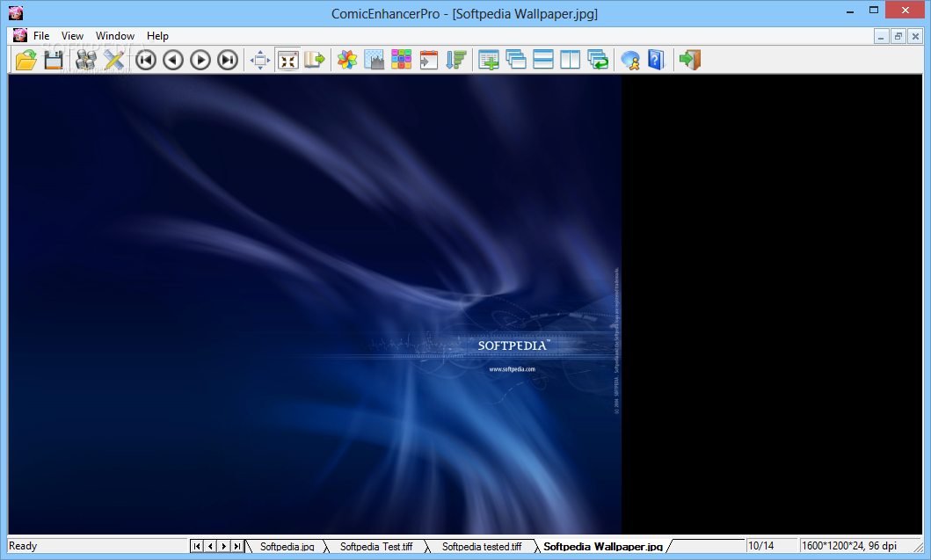Select the Softpedia Wallpaper.jpg tab
Image resolution: width=931 pixels, height=560 pixels.
point(603,546)
